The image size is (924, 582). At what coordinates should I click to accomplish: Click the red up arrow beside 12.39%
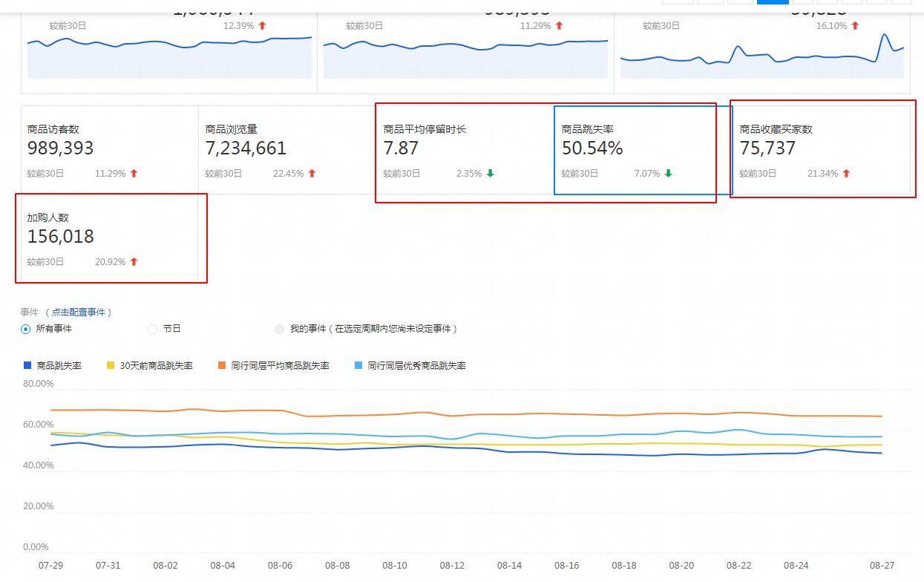tap(262, 25)
